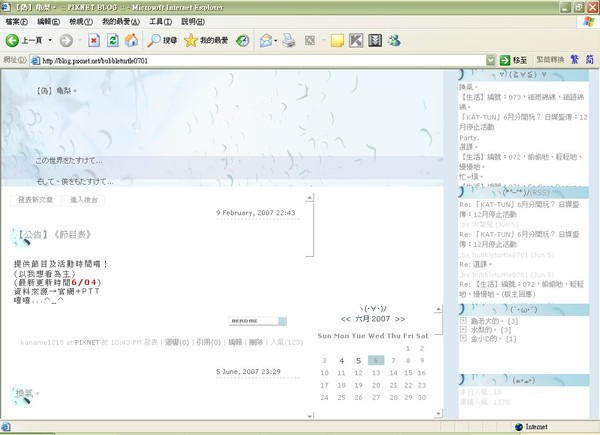Viewport: 600px width, 435px height.
Task: Click the 引用(0) trackback link
Action: 209,342
